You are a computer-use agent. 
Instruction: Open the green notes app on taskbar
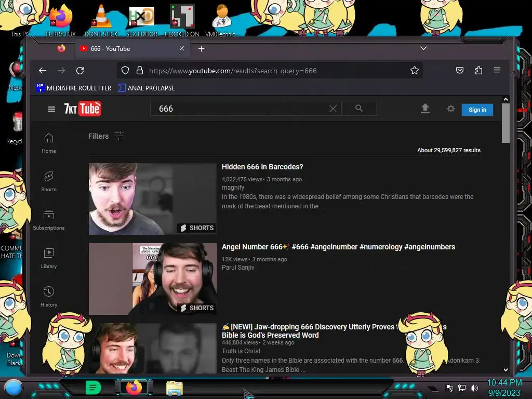93,388
